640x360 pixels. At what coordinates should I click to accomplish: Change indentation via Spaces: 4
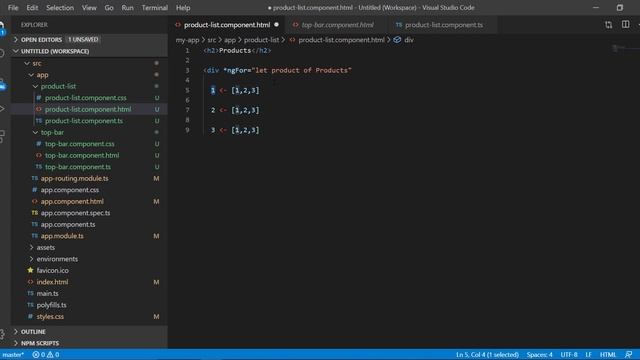pyautogui.click(x=539, y=355)
